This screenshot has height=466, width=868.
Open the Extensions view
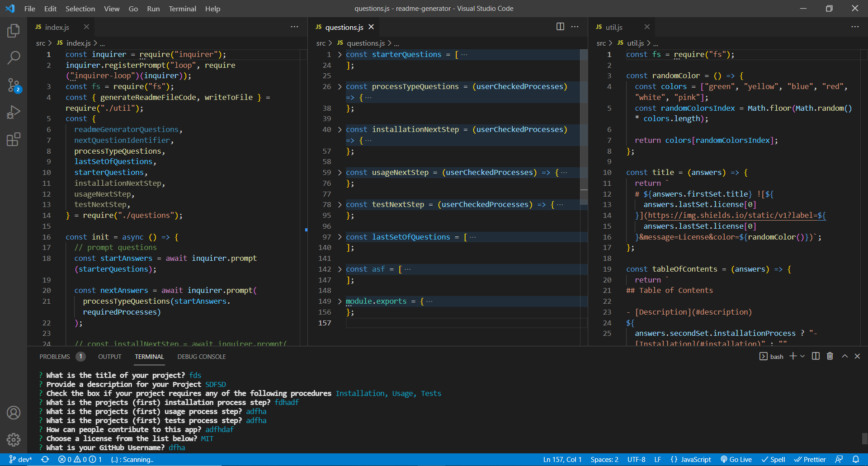point(14,139)
